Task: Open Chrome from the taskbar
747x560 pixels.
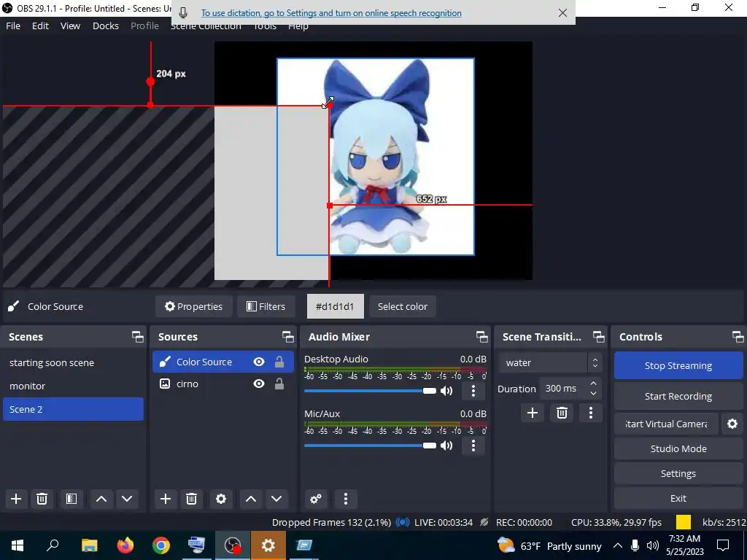Action: [x=161, y=545]
